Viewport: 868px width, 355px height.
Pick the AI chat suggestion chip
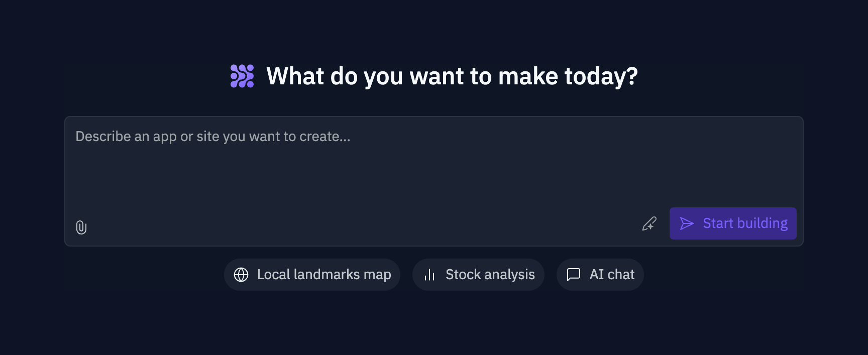[600, 275]
